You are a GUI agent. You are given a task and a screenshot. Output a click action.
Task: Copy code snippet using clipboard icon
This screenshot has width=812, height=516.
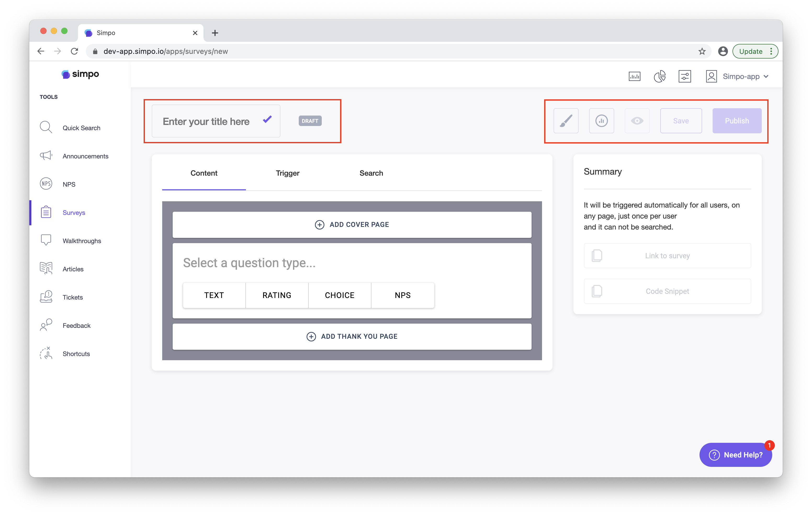pyautogui.click(x=596, y=291)
